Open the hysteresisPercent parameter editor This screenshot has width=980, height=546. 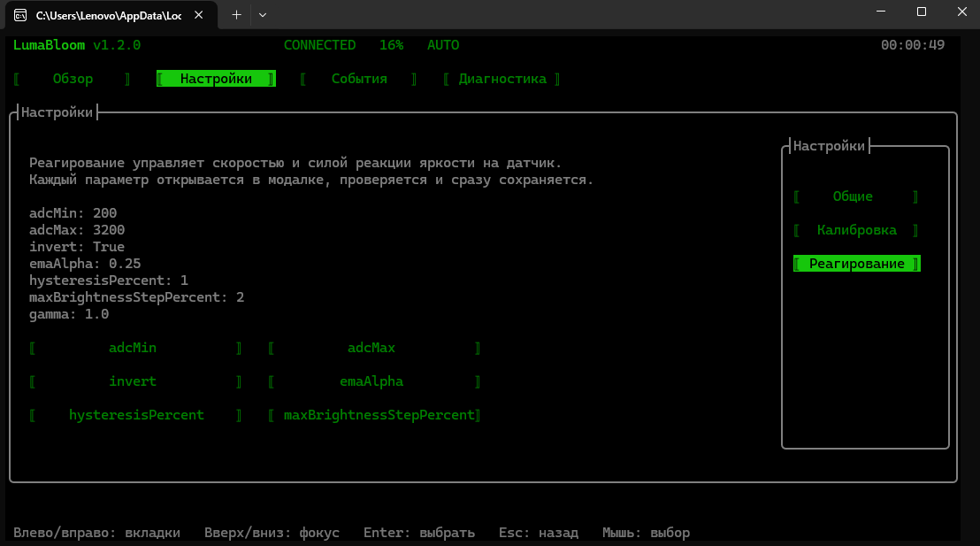point(135,415)
